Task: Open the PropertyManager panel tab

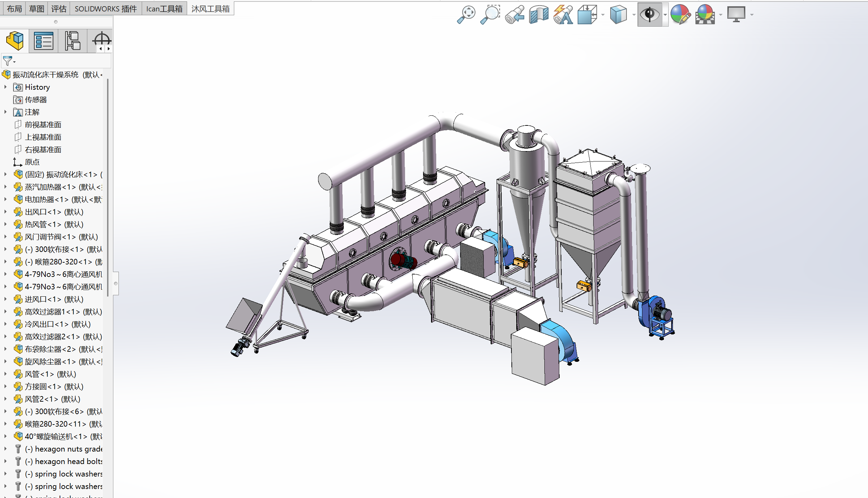Action: [44, 41]
